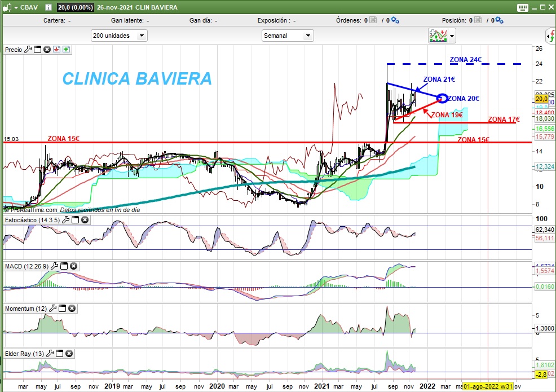
Task: Click the ZONA 21€ annotation label
Action: [439, 80]
